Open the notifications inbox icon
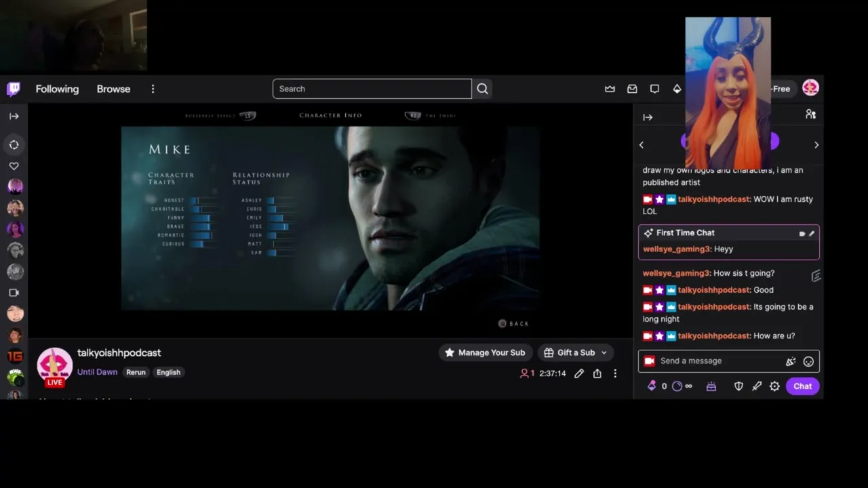868x488 pixels. point(632,89)
